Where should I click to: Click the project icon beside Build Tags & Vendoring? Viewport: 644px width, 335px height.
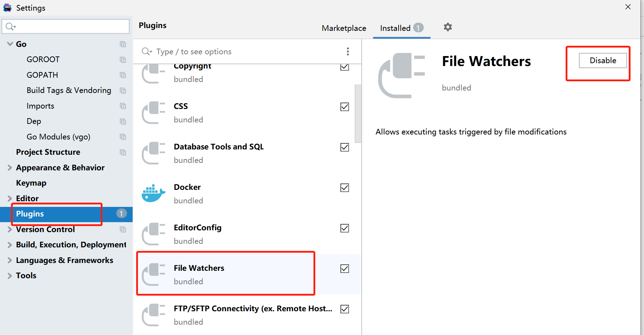(123, 90)
